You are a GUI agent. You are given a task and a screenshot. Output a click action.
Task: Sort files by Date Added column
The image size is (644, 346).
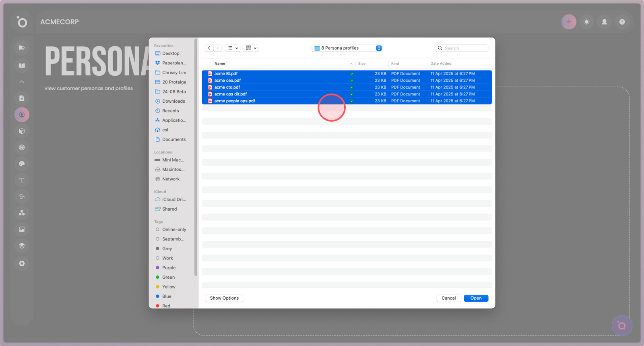coord(441,64)
